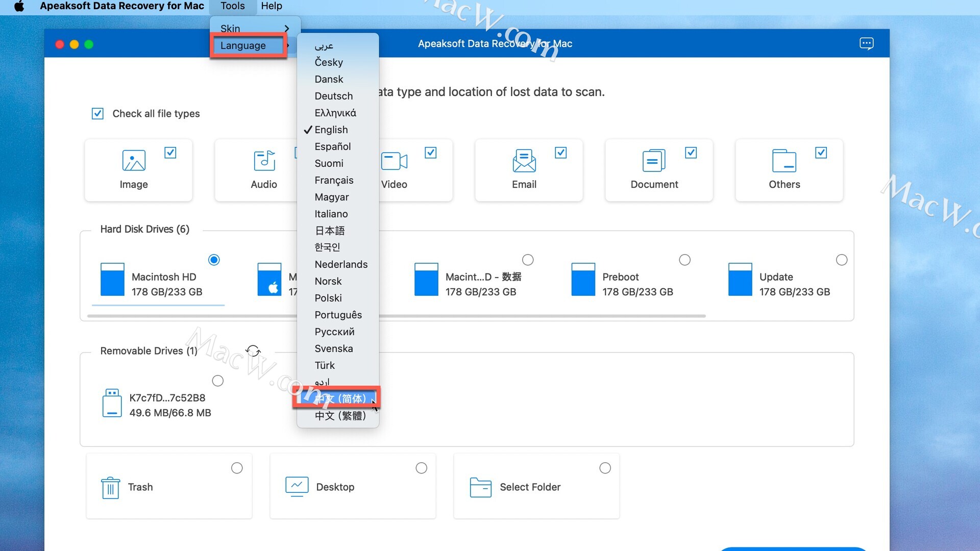
Task: Switch language to Magyar
Action: [x=338, y=197]
